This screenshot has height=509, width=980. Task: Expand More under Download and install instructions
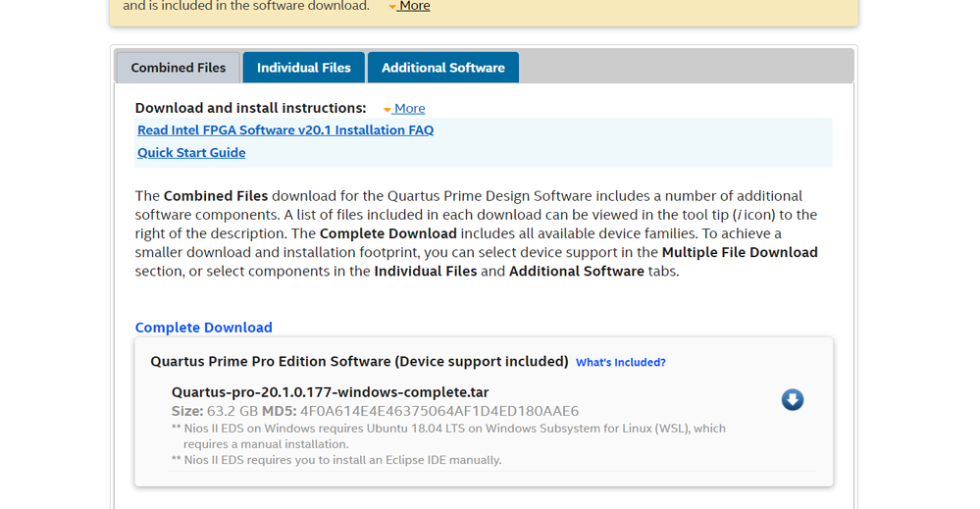pos(409,109)
